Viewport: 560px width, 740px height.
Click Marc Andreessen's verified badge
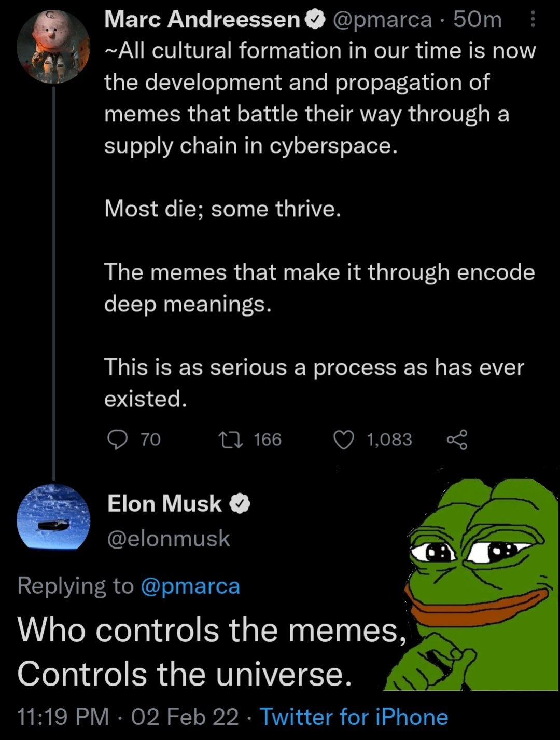pyautogui.click(x=315, y=20)
